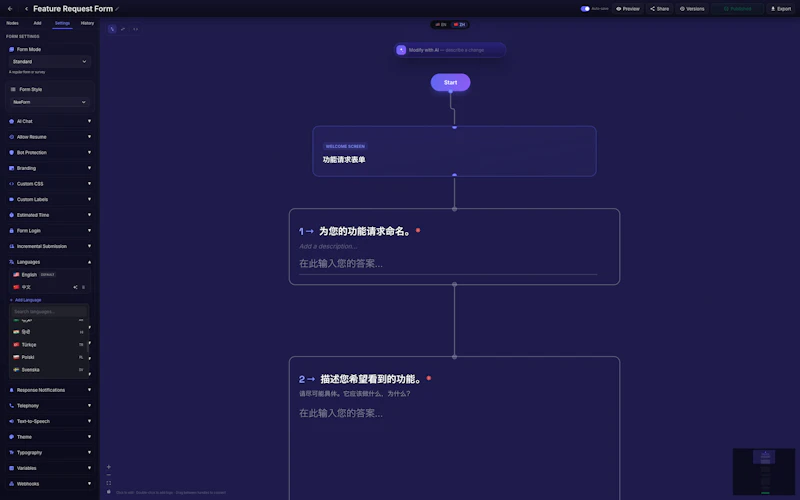
Task: Toggle the Auto-save switch
Action: tap(585, 9)
